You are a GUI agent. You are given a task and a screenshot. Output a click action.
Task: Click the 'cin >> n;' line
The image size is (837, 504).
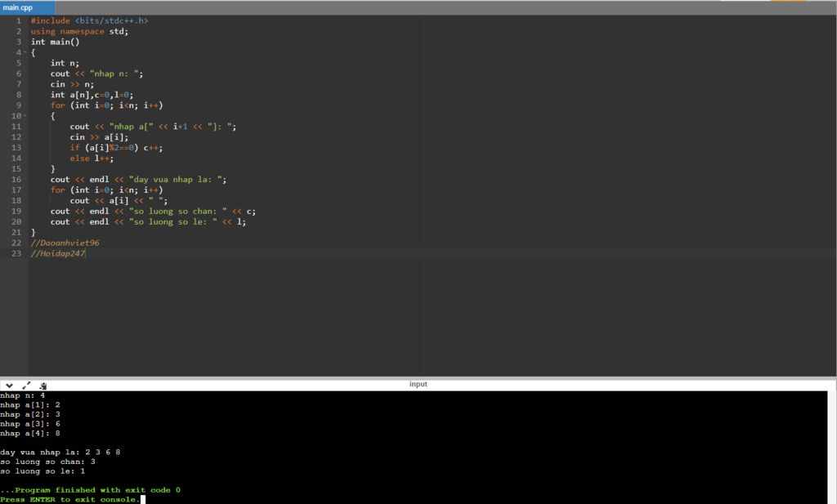pos(72,84)
